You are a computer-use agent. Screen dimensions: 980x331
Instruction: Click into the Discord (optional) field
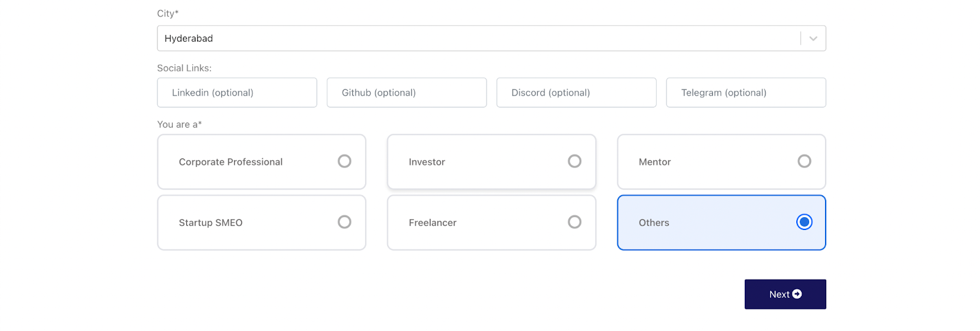point(576,92)
